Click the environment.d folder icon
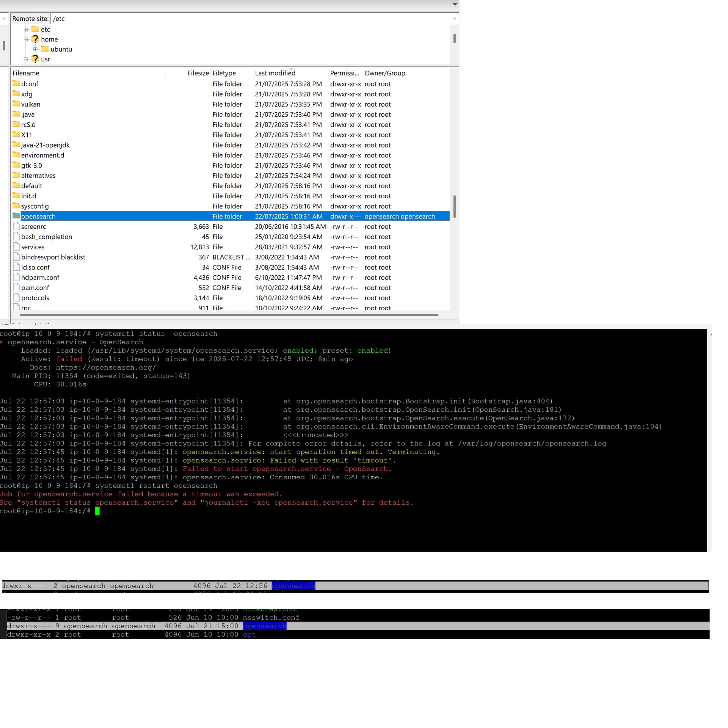Viewport: 728px width, 728px height. point(16,155)
